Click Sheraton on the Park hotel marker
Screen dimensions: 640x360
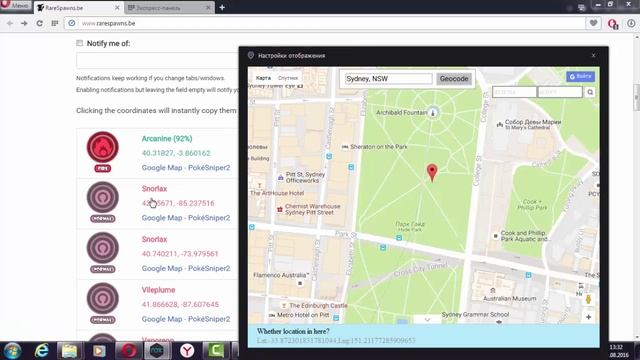pos(345,147)
